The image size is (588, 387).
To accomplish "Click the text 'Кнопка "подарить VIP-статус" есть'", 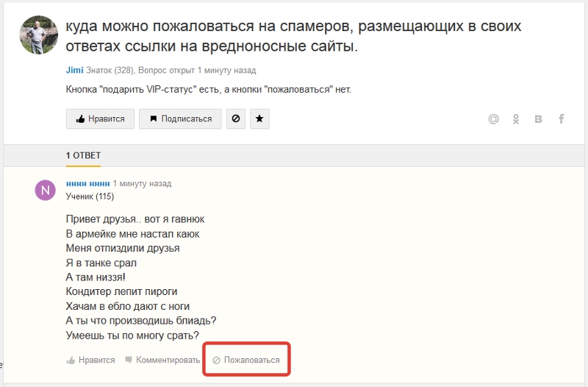I will [143, 90].
